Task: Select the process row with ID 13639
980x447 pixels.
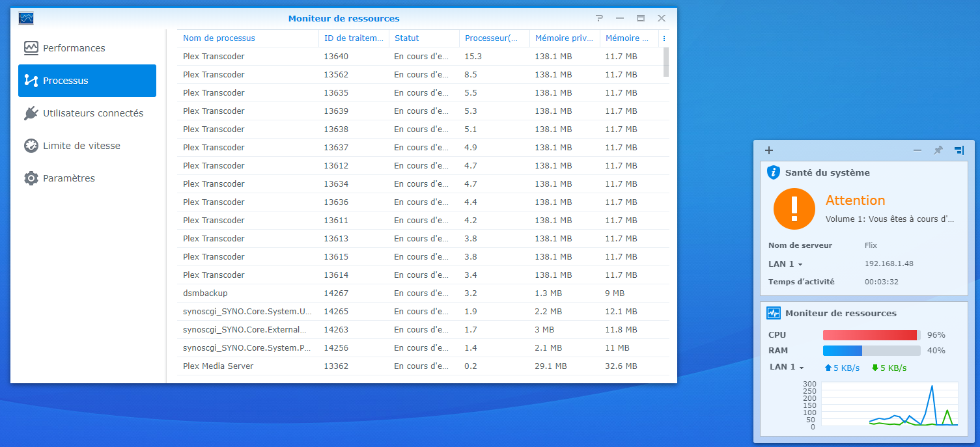Action: tap(423, 111)
